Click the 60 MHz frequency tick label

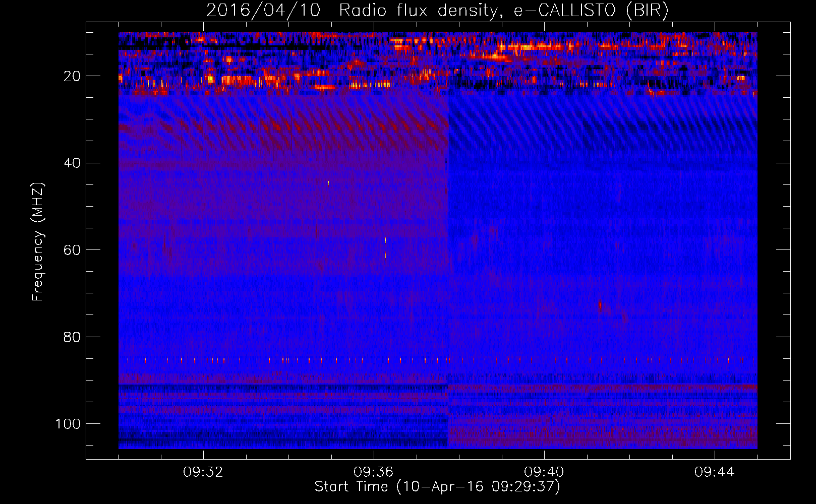(72, 250)
